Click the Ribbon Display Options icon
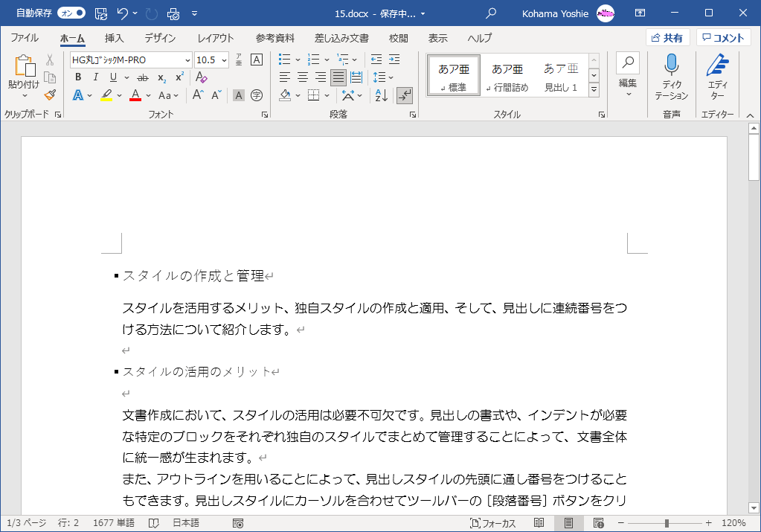Screen dimensions: 761x532 point(640,13)
